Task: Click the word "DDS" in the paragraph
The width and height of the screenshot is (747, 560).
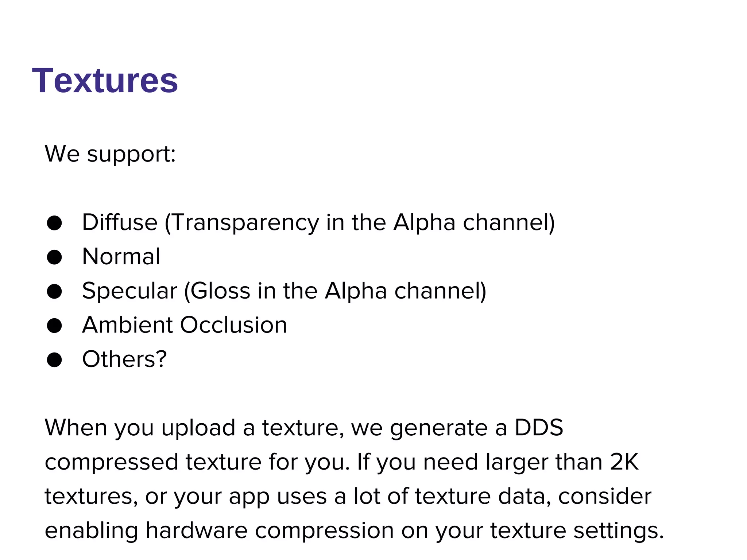Action: coord(539,428)
